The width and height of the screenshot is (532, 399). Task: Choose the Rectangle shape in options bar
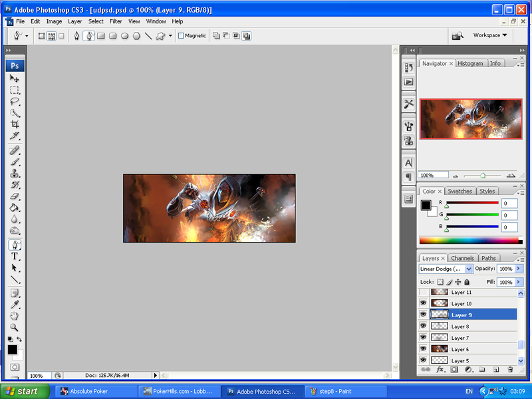tap(101, 36)
